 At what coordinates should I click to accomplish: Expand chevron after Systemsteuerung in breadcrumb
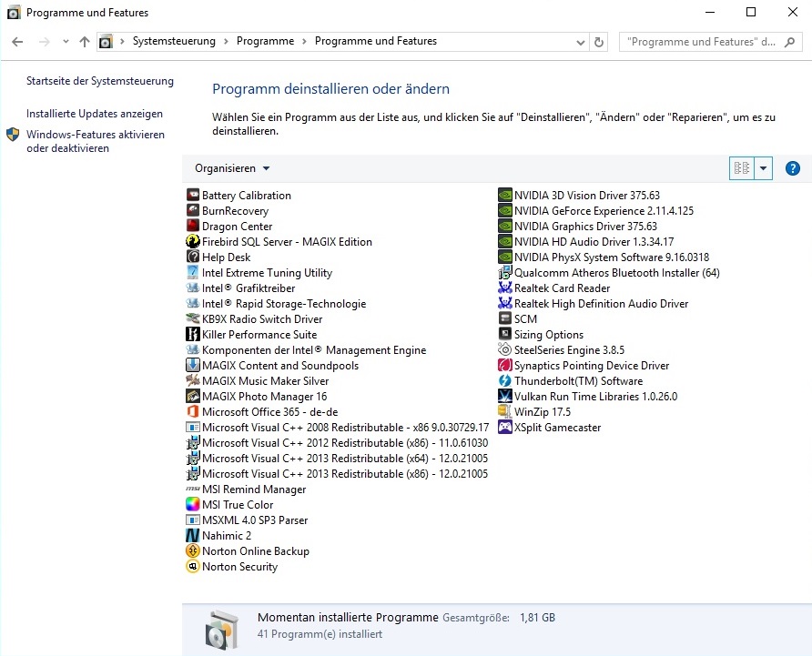[x=227, y=42]
